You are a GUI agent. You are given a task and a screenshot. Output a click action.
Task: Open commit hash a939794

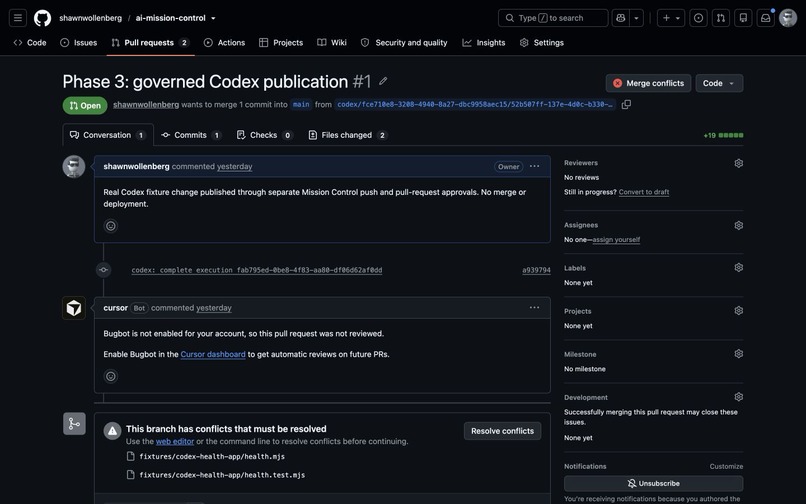click(x=536, y=270)
